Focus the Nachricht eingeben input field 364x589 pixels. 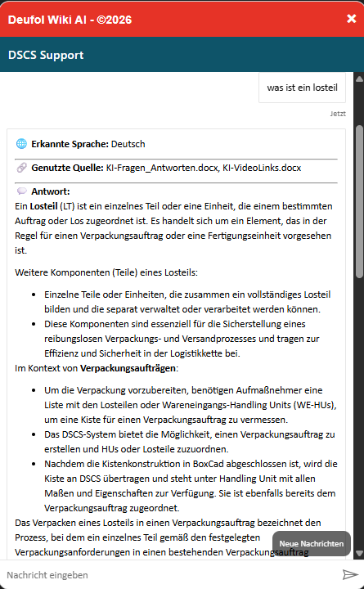[171, 575]
